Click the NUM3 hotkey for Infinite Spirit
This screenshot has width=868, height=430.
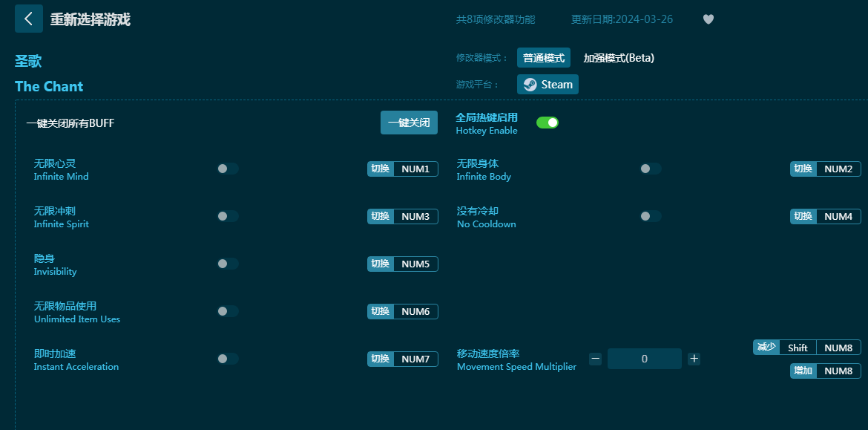[402, 217]
